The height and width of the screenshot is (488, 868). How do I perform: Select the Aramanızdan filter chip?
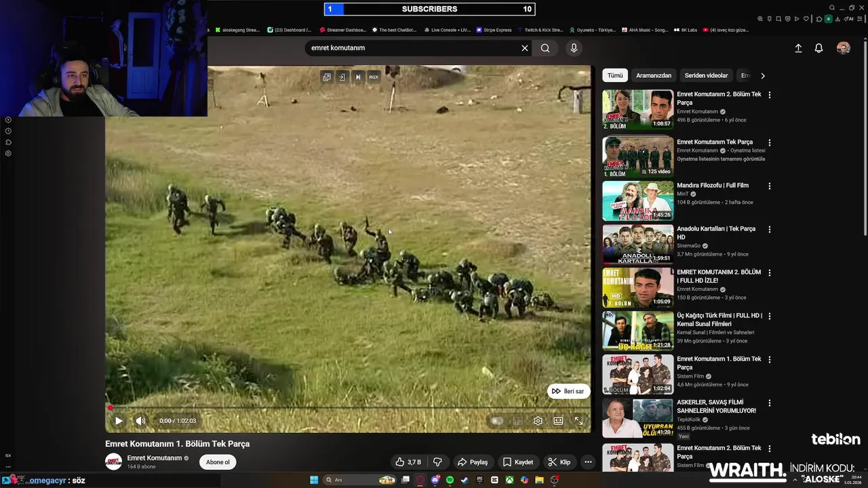[x=654, y=76]
